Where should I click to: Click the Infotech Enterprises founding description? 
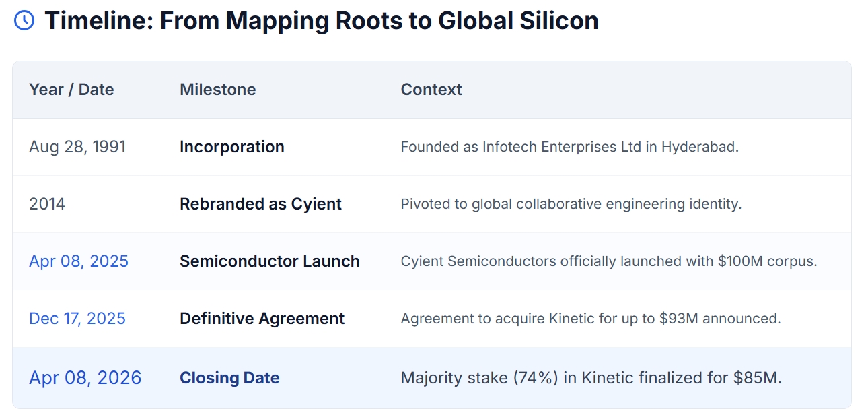[569, 147]
